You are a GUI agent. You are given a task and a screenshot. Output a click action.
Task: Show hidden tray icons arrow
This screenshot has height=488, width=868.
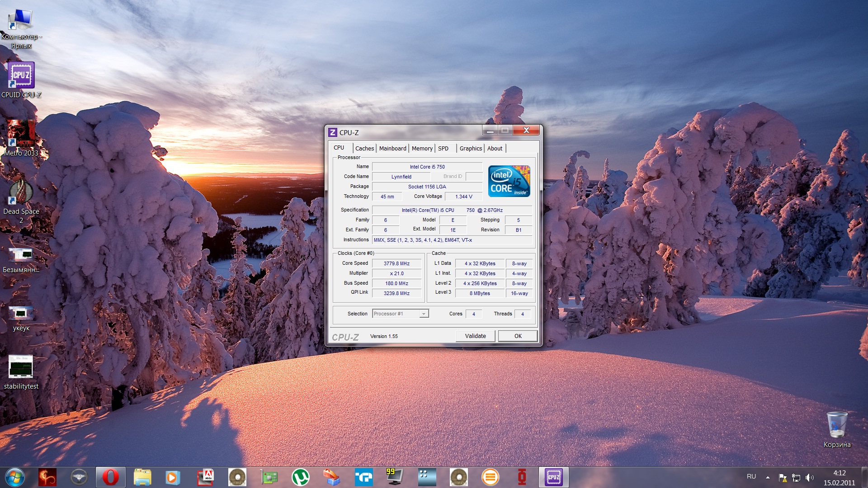(768, 477)
